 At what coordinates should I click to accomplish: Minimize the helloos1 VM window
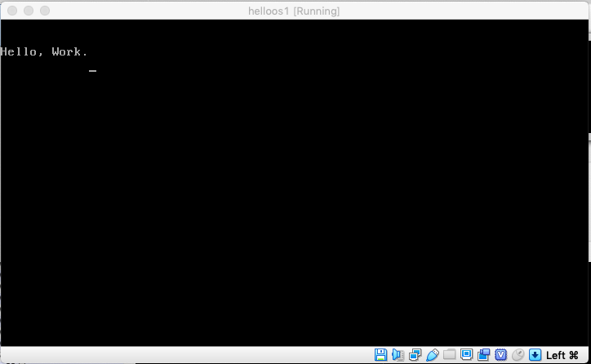click(x=29, y=11)
